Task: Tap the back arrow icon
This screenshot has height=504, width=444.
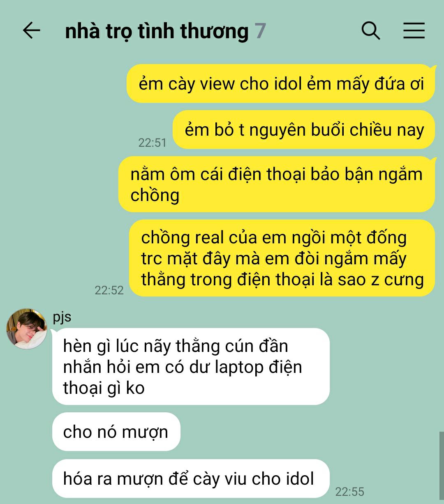Action: 31,31
